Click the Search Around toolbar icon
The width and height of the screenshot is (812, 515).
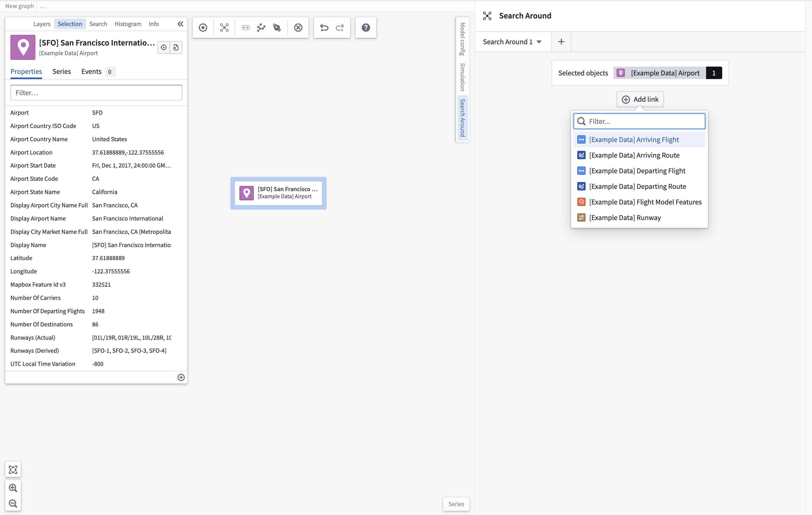pos(224,28)
